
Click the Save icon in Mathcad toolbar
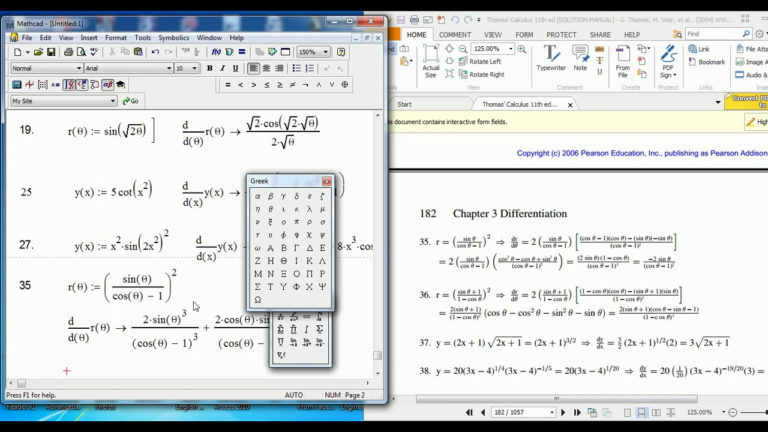click(x=50, y=52)
